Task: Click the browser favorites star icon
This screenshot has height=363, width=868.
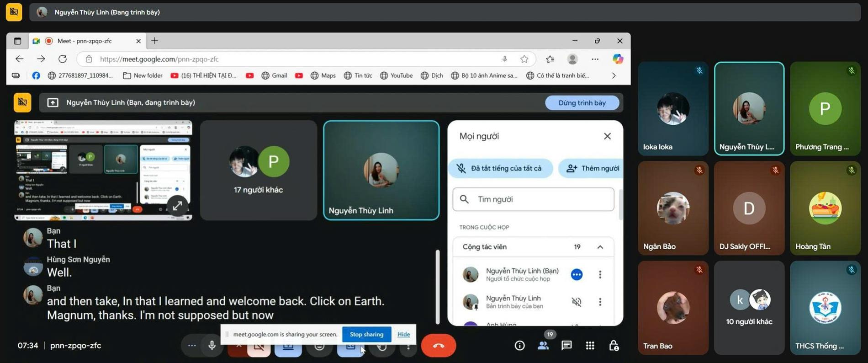Action: point(524,59)
